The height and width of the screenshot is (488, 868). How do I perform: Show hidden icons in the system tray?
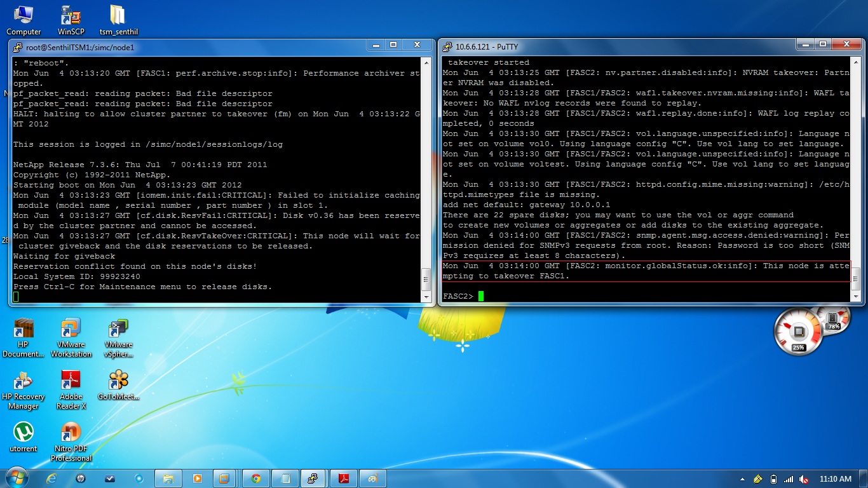(742, 478)
